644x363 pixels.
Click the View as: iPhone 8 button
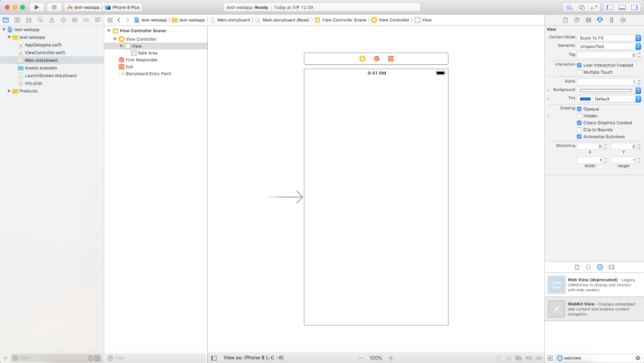pos(253,357)
